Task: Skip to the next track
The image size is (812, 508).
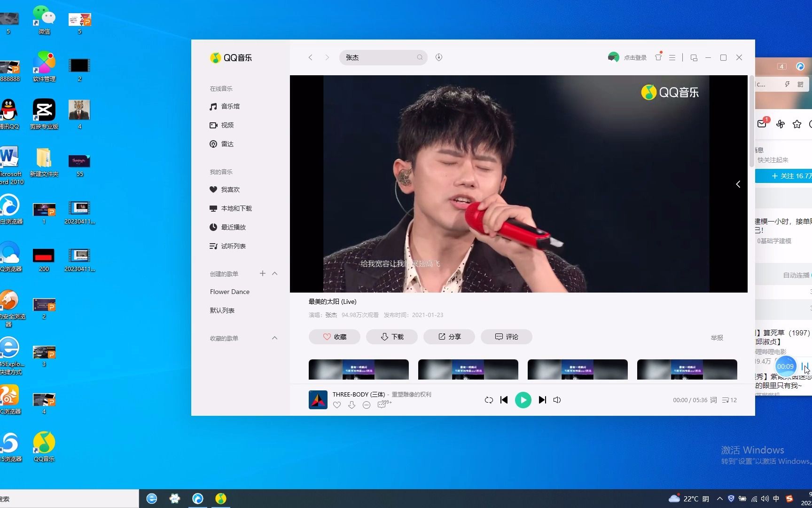Action: point(542,400)
